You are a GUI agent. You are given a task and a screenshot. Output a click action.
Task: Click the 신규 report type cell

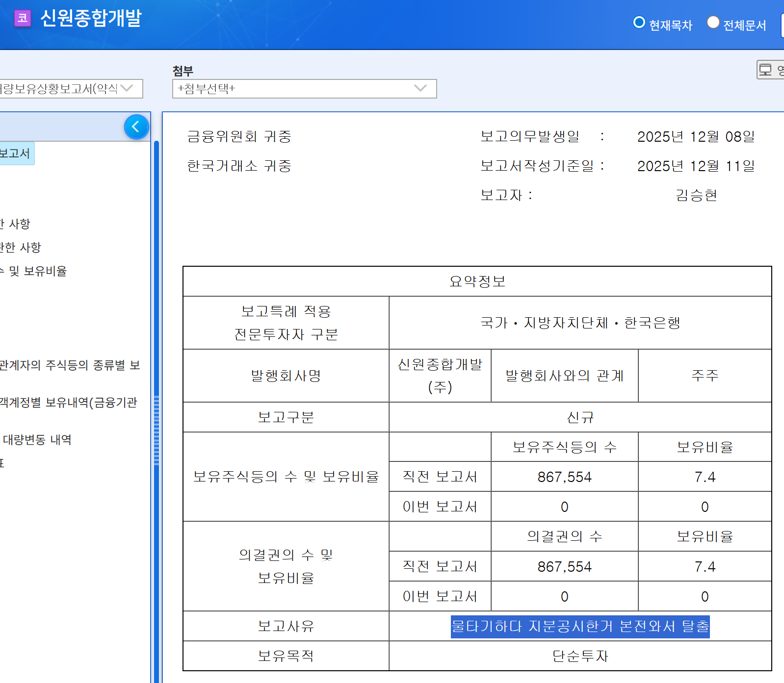580,417
